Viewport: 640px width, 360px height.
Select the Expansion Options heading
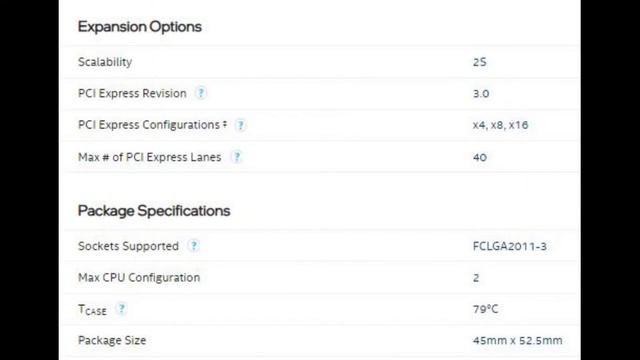coord(140,27)
